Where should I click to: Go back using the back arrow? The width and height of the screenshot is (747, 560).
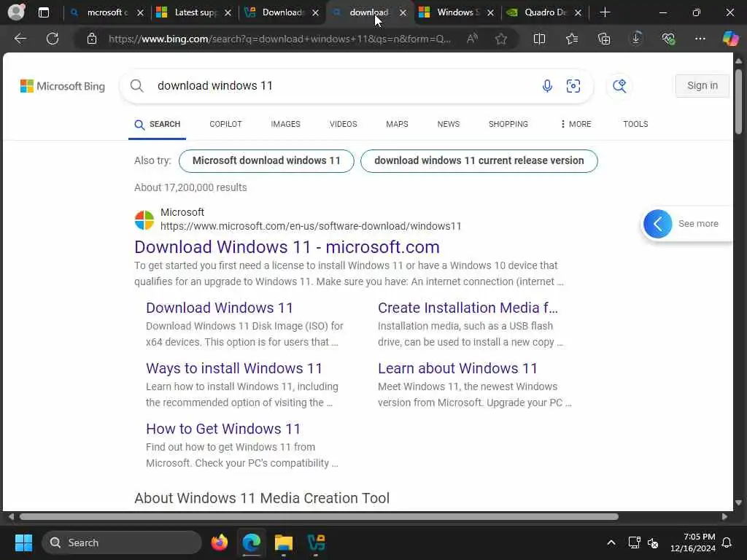tap(20, 39)
